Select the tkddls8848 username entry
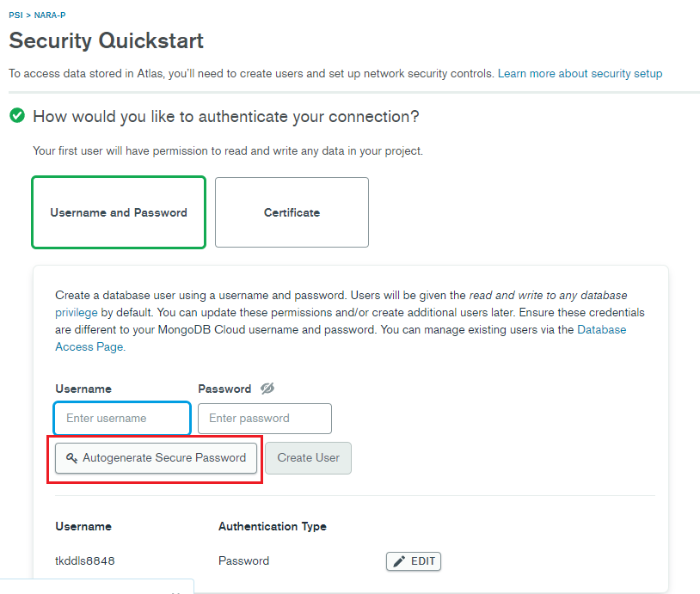The image size is (700, 594). (x=85, y=561)
